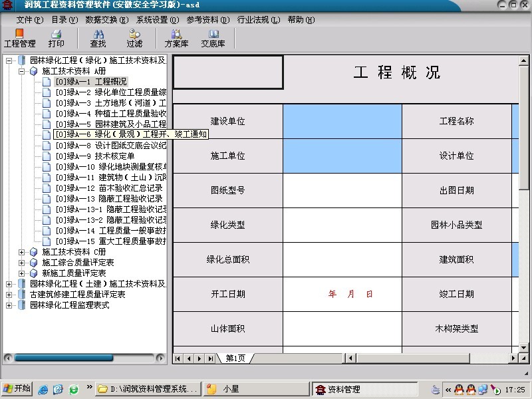Open the 工程管理 toolbar icon
Screen dimensions: 532x399
point(19,39)
